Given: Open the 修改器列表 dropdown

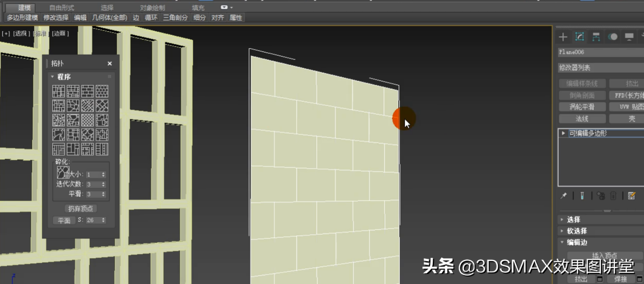Looking at the screenshot, I should 601,68.
